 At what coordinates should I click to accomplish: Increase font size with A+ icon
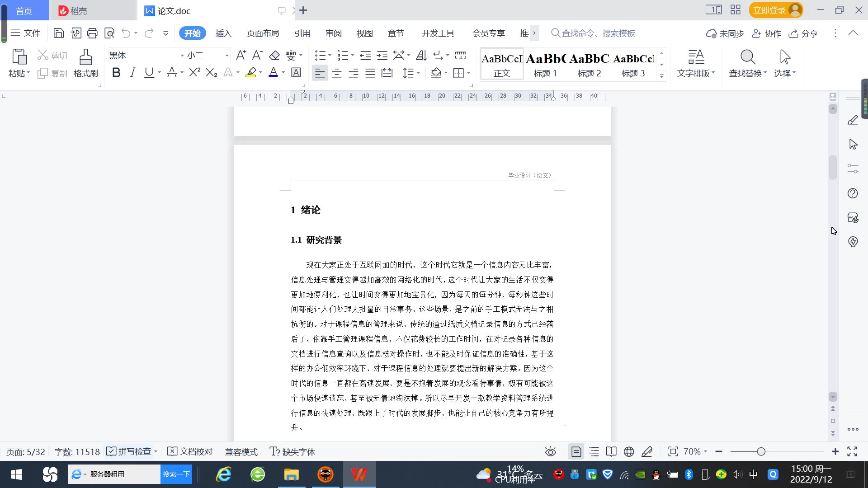pos(241,55)
